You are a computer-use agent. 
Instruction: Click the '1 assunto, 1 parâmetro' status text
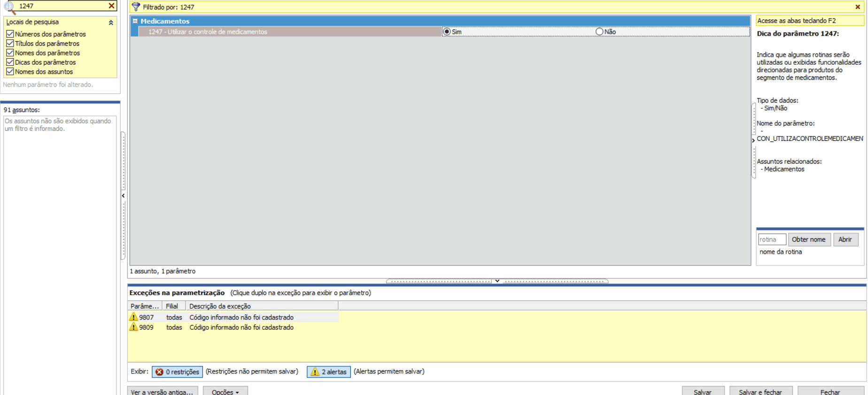(x=163, y=271)
